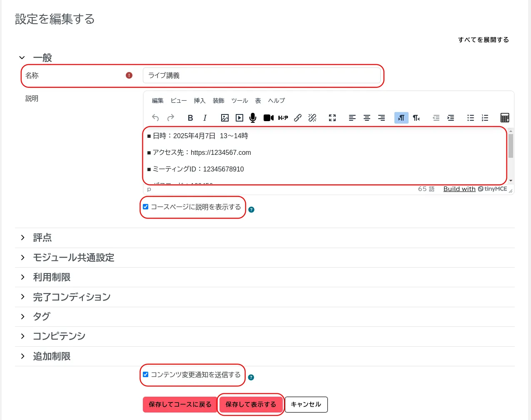
Task: Open the ツール menu in the editor
Action: pos(239,101)
